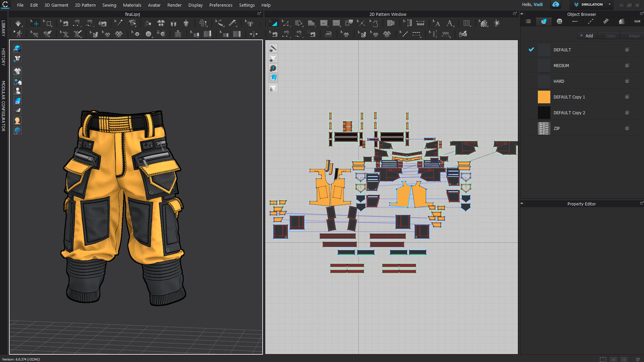Click the round Button tool in 3D toolbar

(148, 34)
